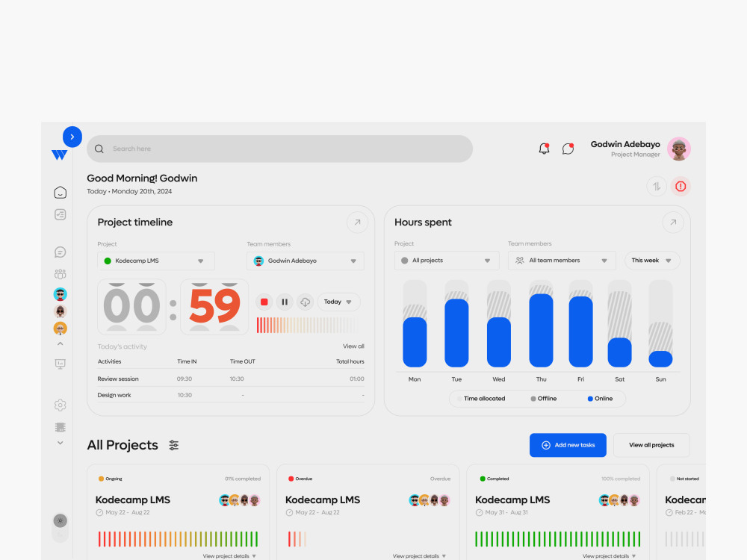
Task: Click Add new tasks button
Action: pos(568,445)
